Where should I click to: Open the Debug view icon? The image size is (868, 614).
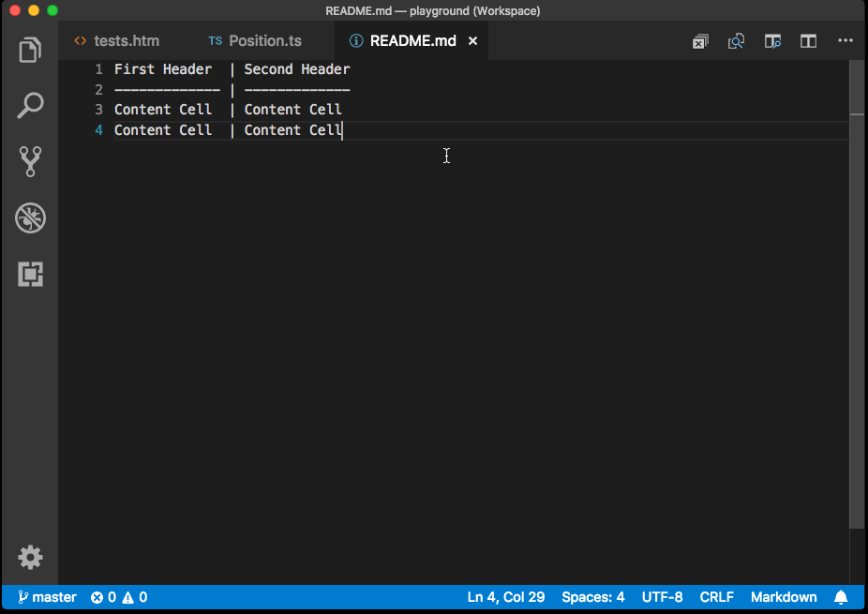coord(29,217)
